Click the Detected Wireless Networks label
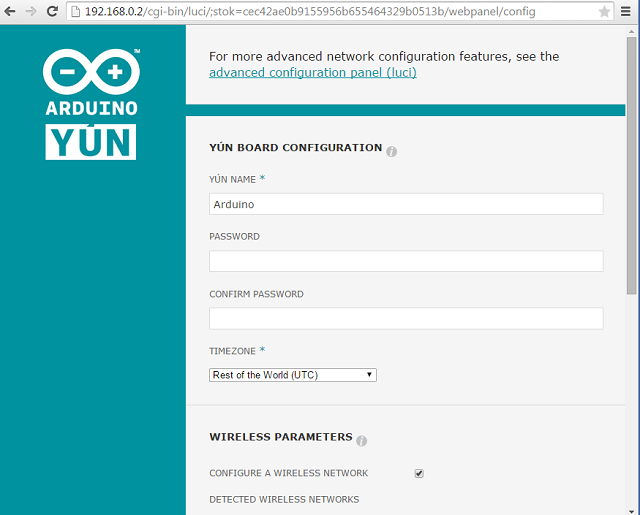This screenshot has width=640, height=515. [x=284, y=499]
